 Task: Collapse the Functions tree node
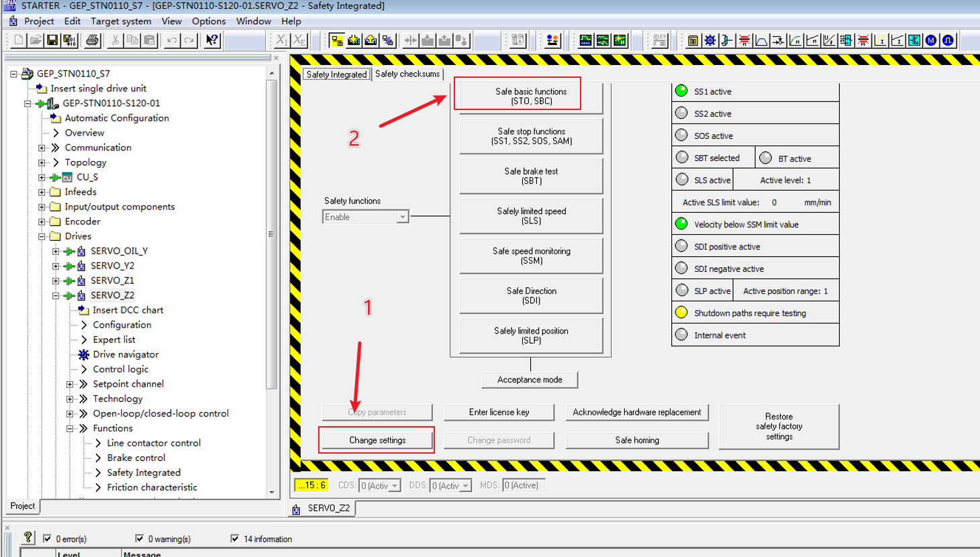coord(70,428)
